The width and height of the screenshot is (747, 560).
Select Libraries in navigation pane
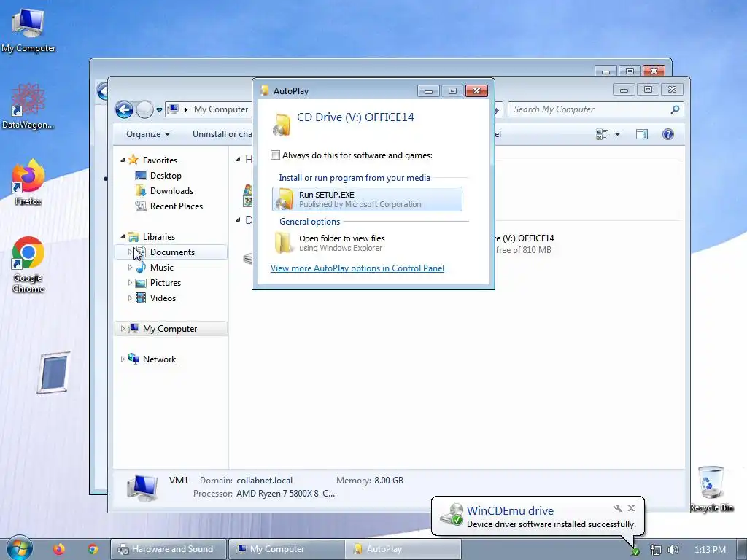pos(158,237)
